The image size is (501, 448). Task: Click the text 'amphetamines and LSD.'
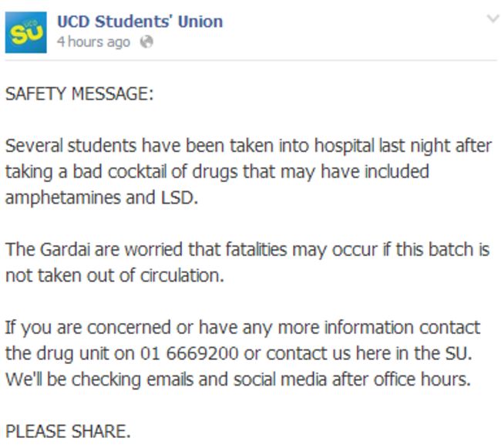point(102,198)
